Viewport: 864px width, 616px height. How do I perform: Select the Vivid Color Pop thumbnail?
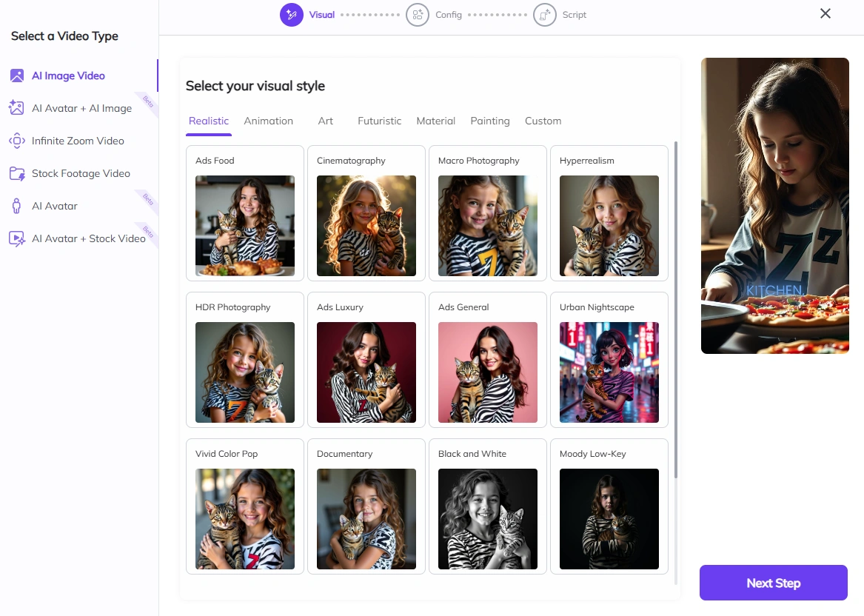pos(244,519)
